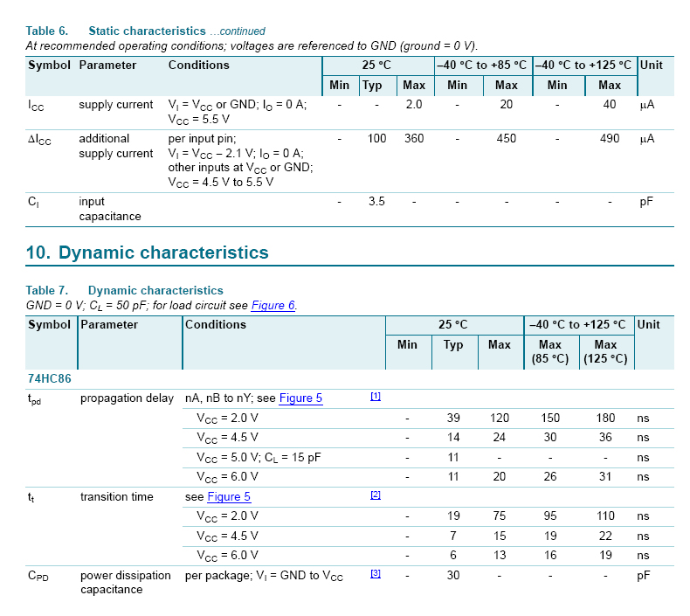Click footnote reference [2] for transition time
Viewport: 690px width, 616px height.
376,495
